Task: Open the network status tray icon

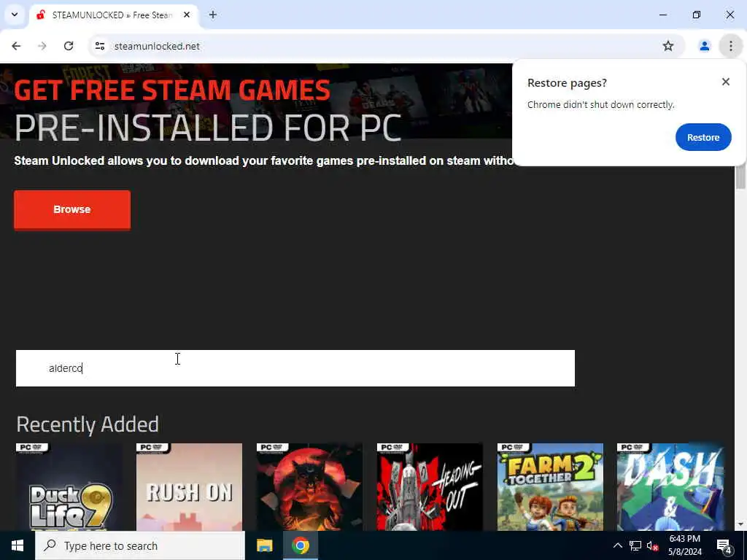Action: tap(635, 545)
